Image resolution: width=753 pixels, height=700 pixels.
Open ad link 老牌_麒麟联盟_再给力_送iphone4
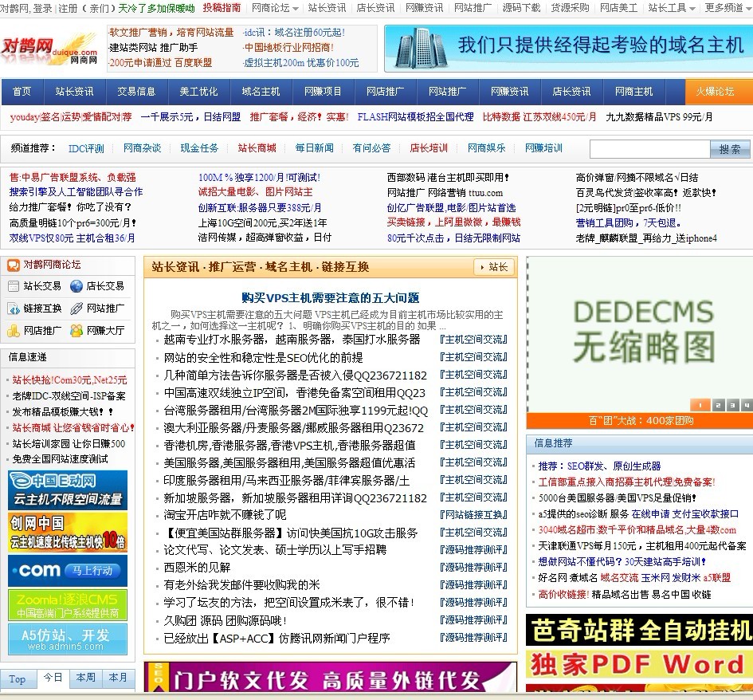pos(646,238)
